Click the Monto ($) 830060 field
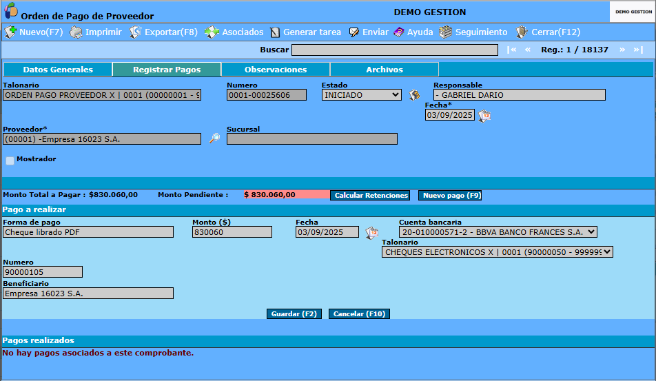The width and height of the screenshot is (656, 381). coord(232,232)
